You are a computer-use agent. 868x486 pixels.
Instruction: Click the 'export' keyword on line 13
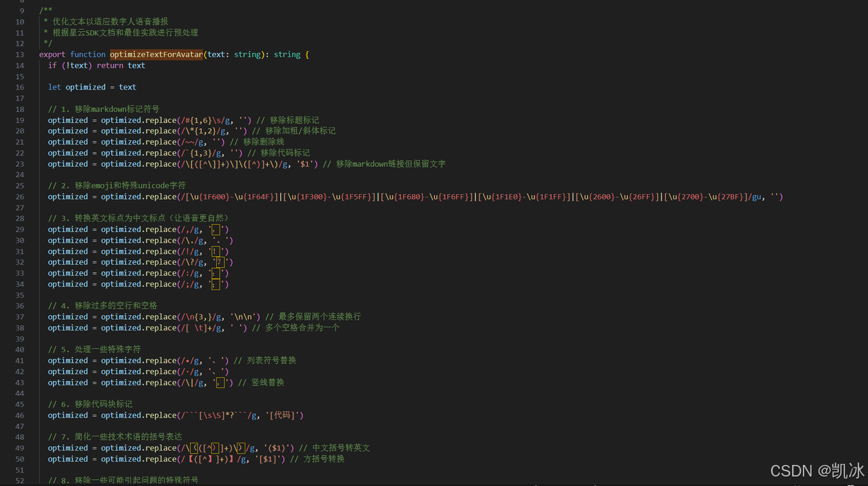[52, 54]
